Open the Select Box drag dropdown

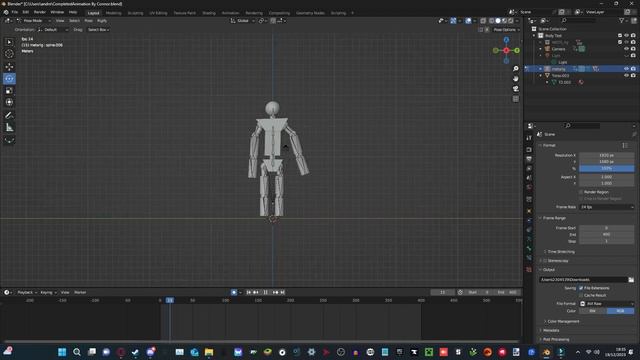click(x=98, y=30)
